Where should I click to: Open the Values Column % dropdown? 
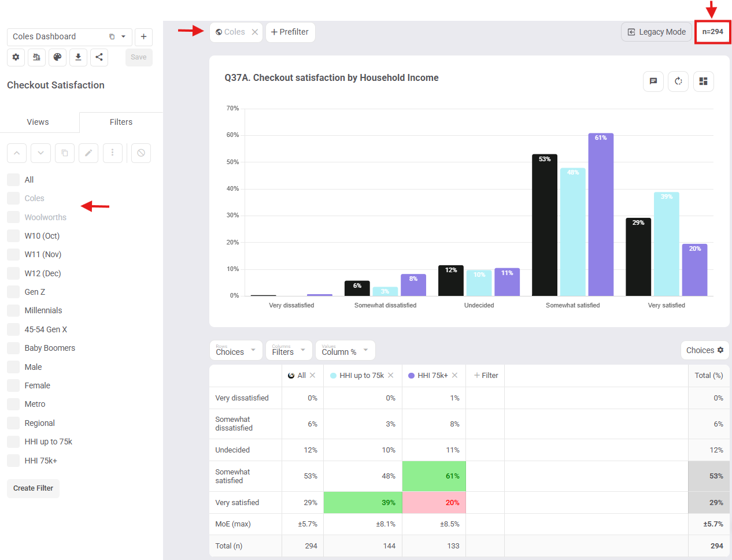(345, 350)
